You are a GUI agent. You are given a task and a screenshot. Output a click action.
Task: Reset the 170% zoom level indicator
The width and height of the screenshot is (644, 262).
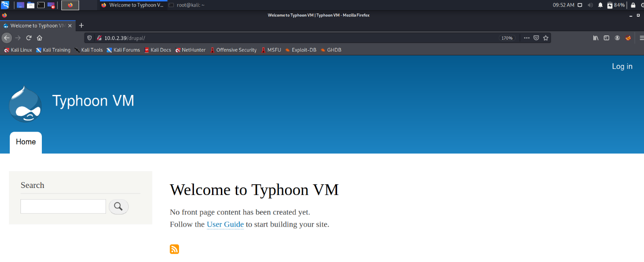507,38
